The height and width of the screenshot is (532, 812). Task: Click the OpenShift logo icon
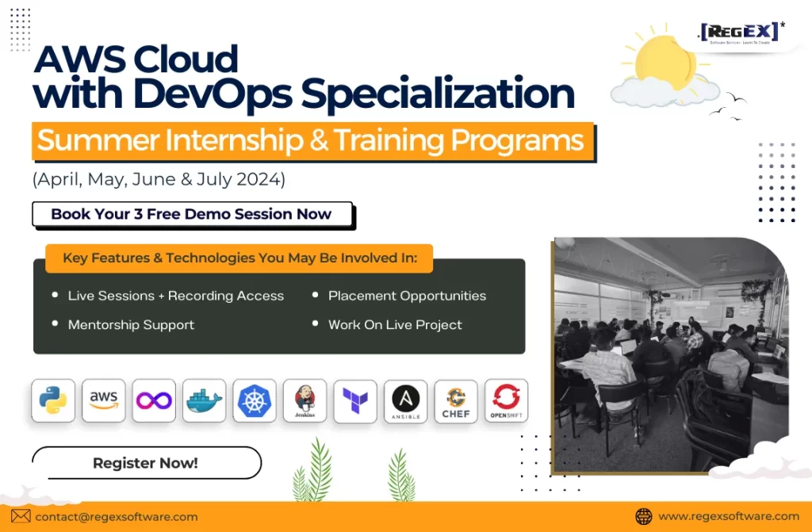(x=507, y=400)
